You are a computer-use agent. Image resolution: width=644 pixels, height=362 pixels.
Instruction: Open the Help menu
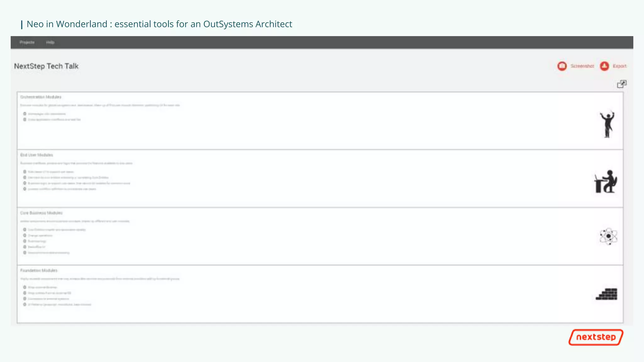[50, 42]
